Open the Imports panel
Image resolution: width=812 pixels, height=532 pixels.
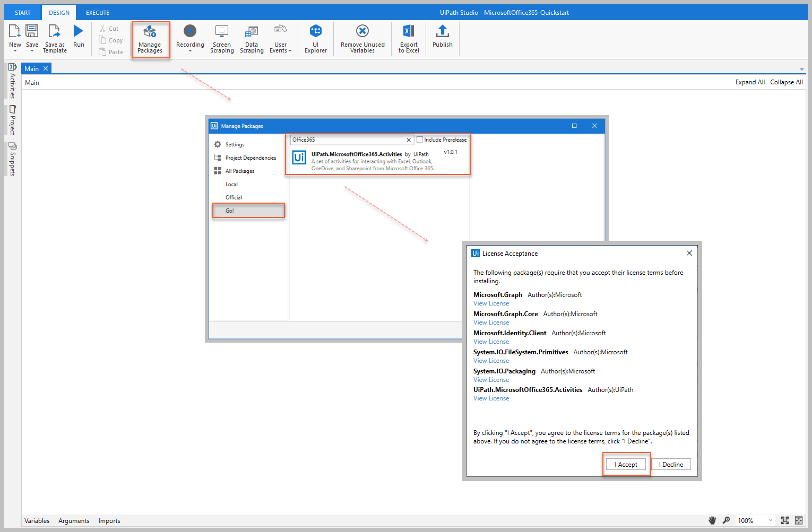click(109, 521)
